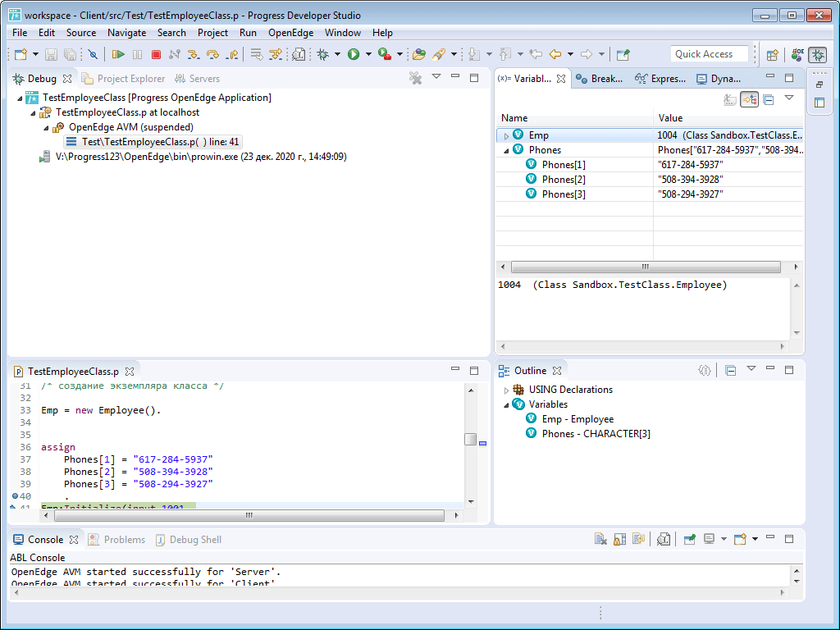840x630 pixels.
Task: Switch to the OpenEdge Editor perspective icon
Action: click(x=797, y=55)
